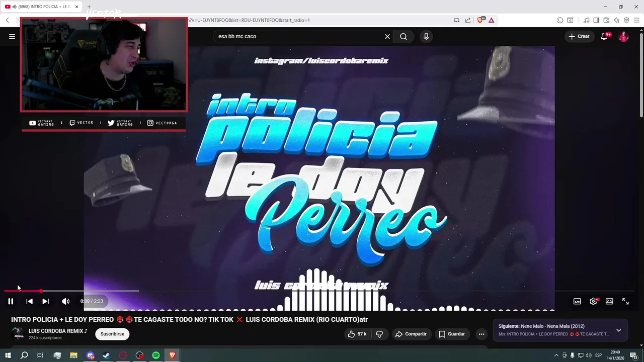Open the browser main hamburger menu
The height and width of the screenshot is (362, 644).
(637, 20)
